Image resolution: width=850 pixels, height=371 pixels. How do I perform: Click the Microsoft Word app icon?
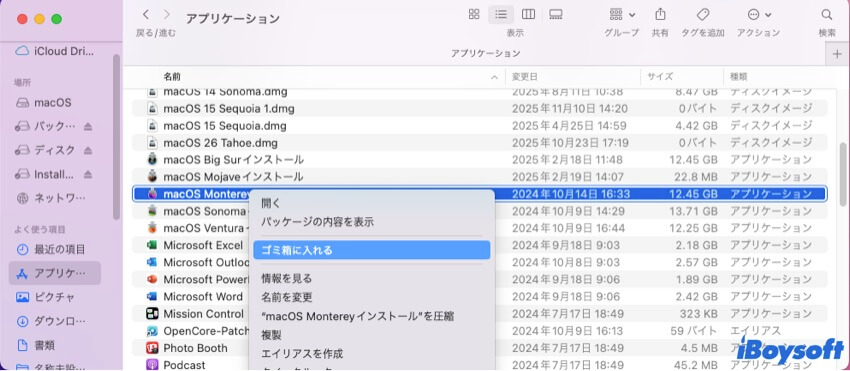(152, 297)
